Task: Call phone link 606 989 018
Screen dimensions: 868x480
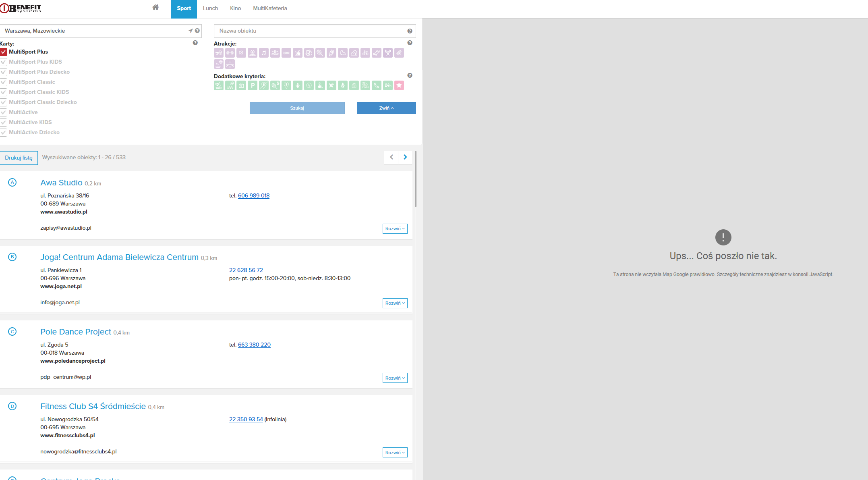Action: coord(254,195)
